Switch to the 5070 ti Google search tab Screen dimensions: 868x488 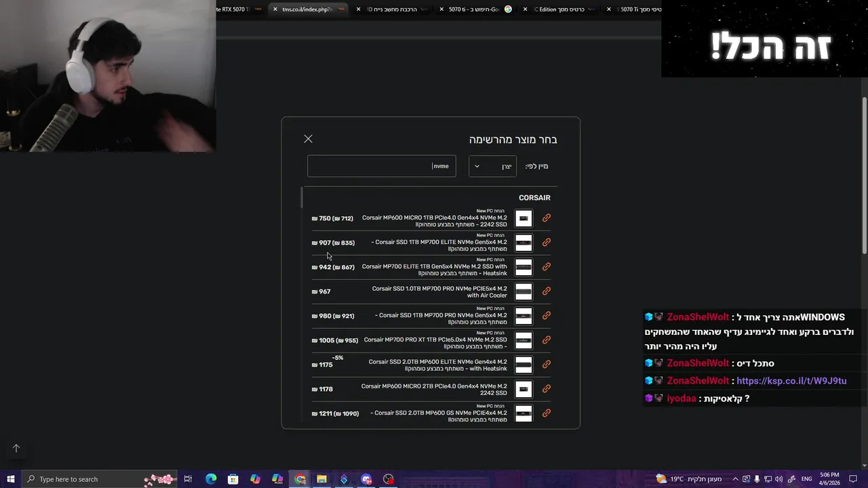tap(475, 9)
